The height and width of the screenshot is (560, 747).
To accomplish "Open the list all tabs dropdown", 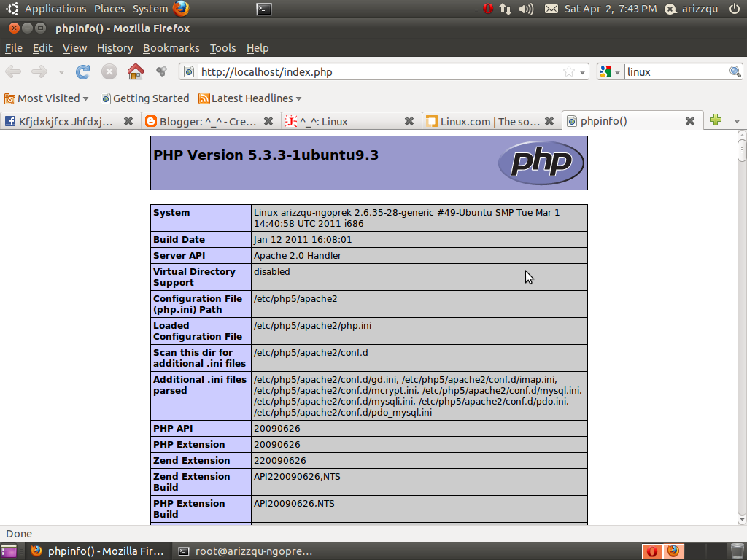I will pyautogui.click(x=737, y=121).
